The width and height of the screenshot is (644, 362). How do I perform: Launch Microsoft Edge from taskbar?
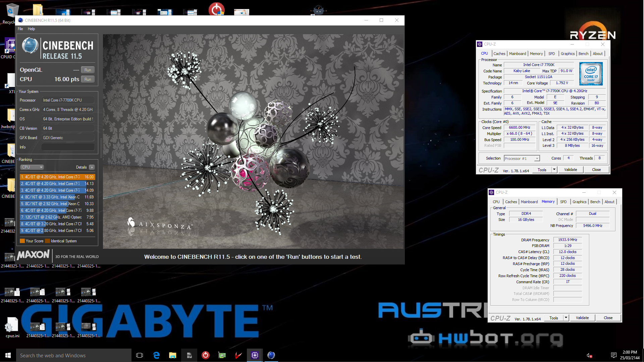point(156,355)
